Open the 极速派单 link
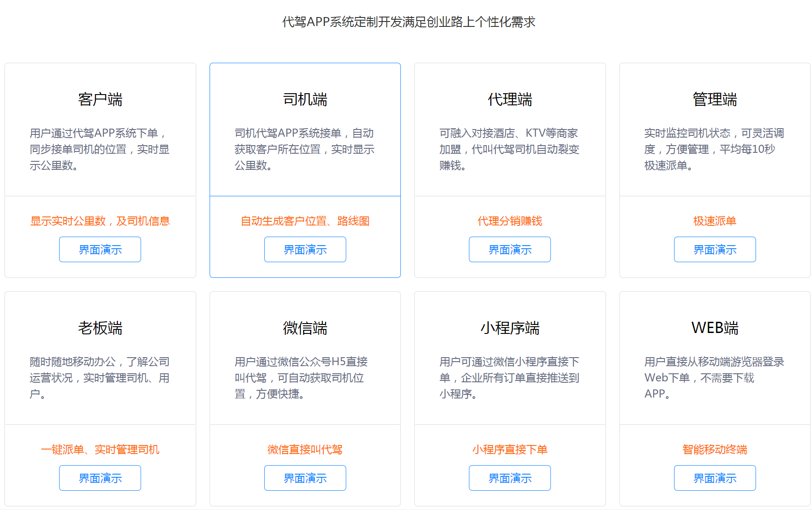 714,220
